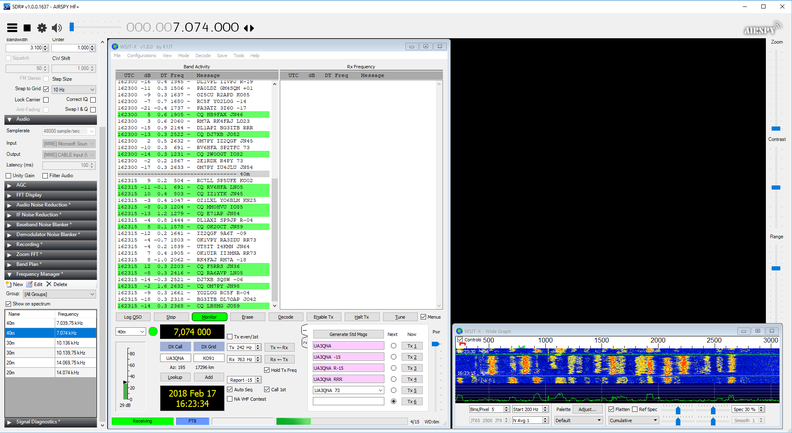This screenshot has width=792, height=433.
Task: Open the Step Size 10 Hz dropdown
Action: 74,90
